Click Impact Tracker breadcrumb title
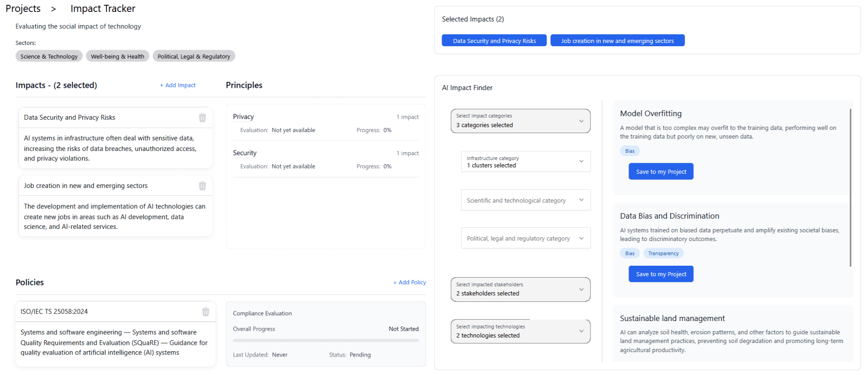Screen dimensions: 868x375 pos(103,9)
